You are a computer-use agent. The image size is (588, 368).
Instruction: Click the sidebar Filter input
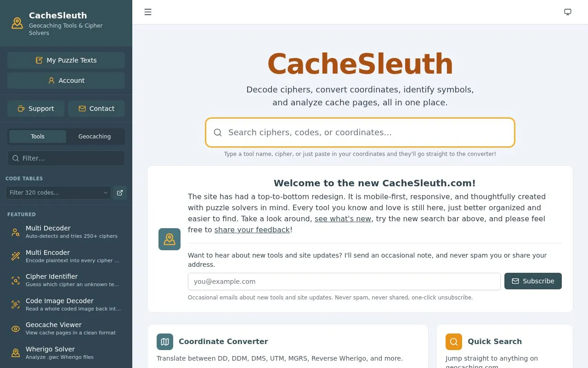point(66,158)
